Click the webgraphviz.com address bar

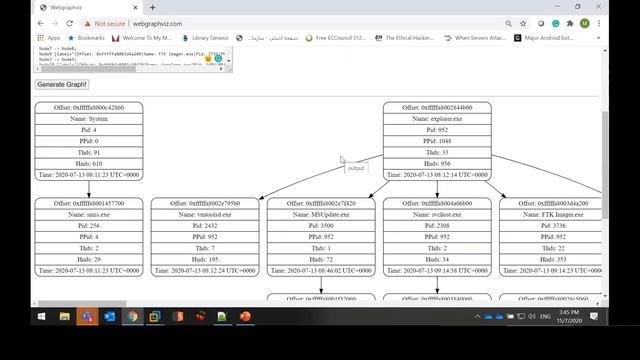158,24
